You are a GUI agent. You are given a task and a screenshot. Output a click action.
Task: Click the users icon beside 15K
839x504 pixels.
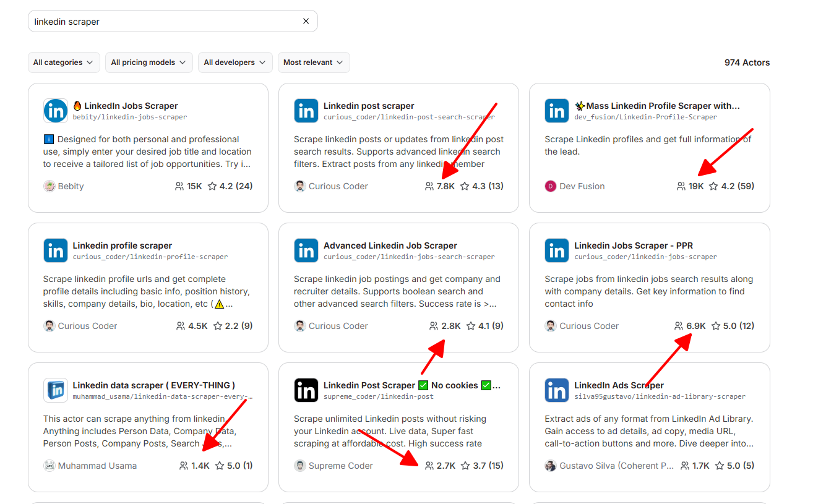pyautogui.click(x=179, y=186)
